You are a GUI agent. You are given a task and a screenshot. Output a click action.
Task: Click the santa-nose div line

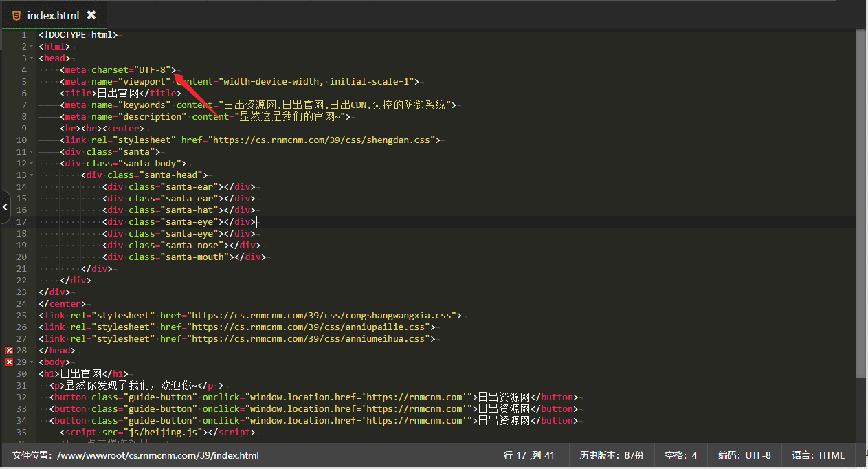point(181,246)
